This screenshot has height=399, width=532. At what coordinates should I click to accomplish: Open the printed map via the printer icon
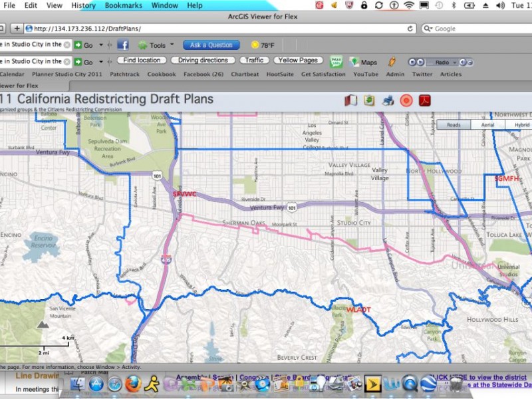(388, 100)
